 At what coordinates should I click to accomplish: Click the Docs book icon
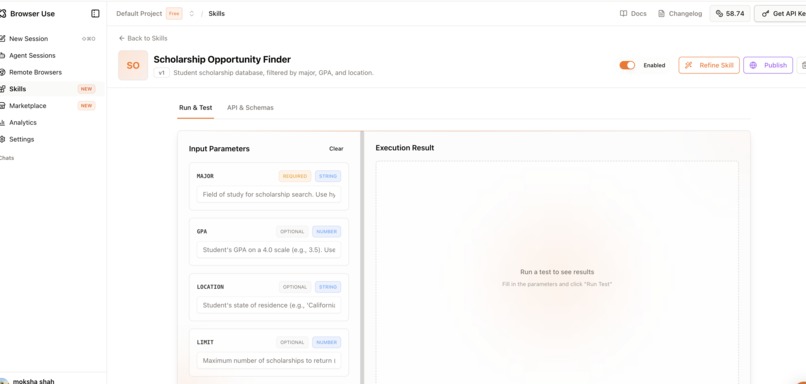(x=624, y=14)
